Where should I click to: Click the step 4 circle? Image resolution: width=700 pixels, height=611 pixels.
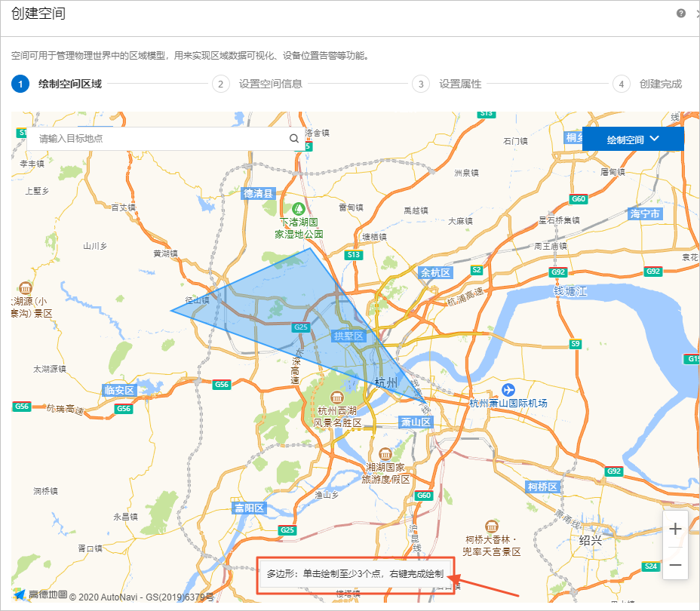[x=621, y=84]
